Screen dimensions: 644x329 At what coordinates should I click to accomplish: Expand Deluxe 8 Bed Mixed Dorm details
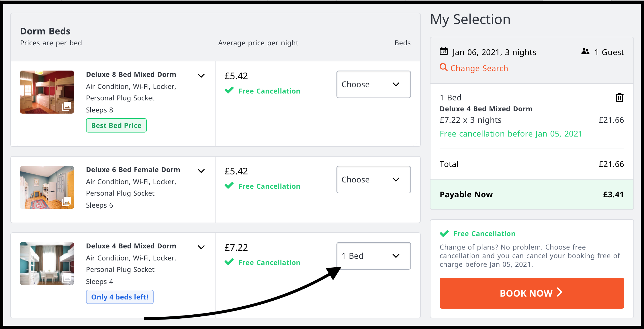pos(201,76)
